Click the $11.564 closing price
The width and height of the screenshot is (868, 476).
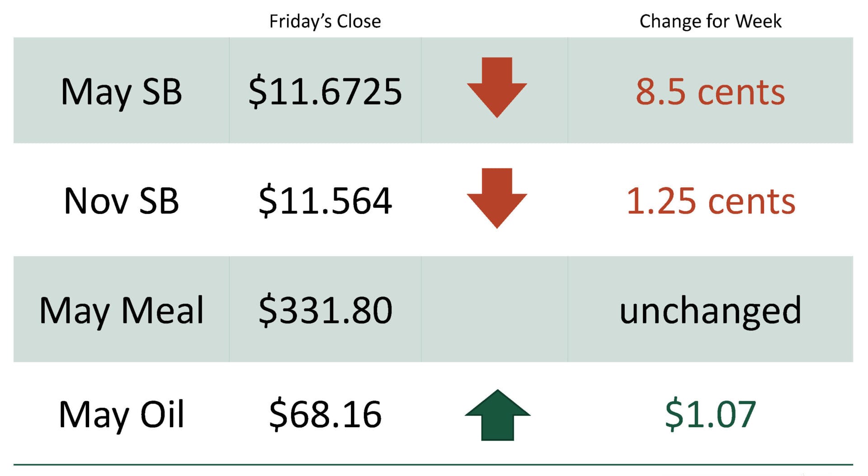click(325, 201)
